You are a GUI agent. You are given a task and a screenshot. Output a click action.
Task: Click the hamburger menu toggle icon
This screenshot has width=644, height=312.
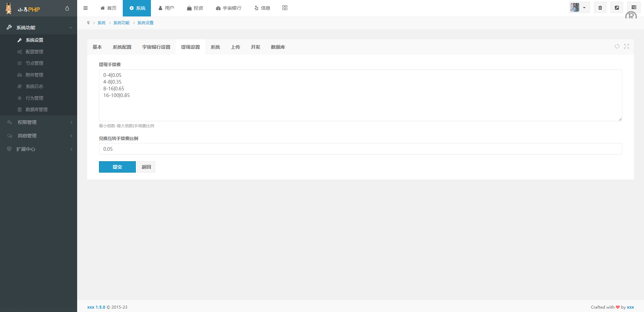[x=86, y=8]
